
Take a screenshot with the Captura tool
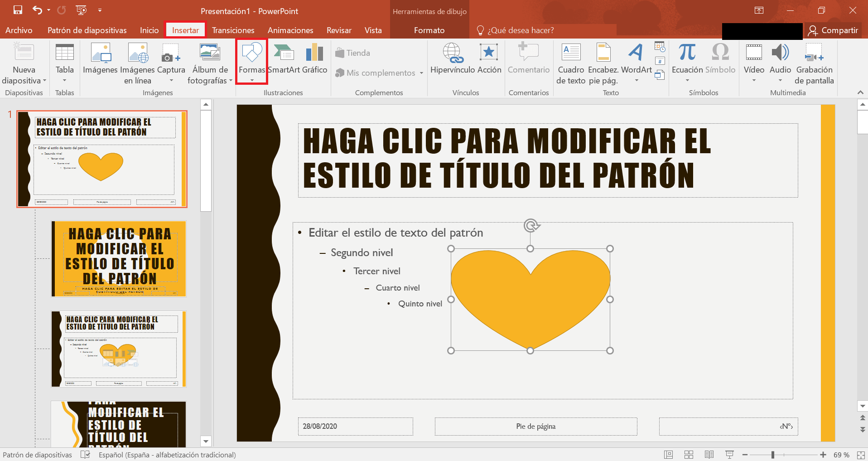[171, 59]
